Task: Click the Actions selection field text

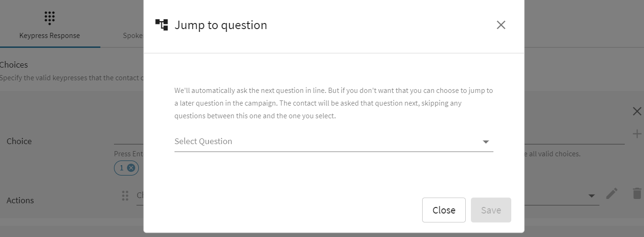Action: 140,195
